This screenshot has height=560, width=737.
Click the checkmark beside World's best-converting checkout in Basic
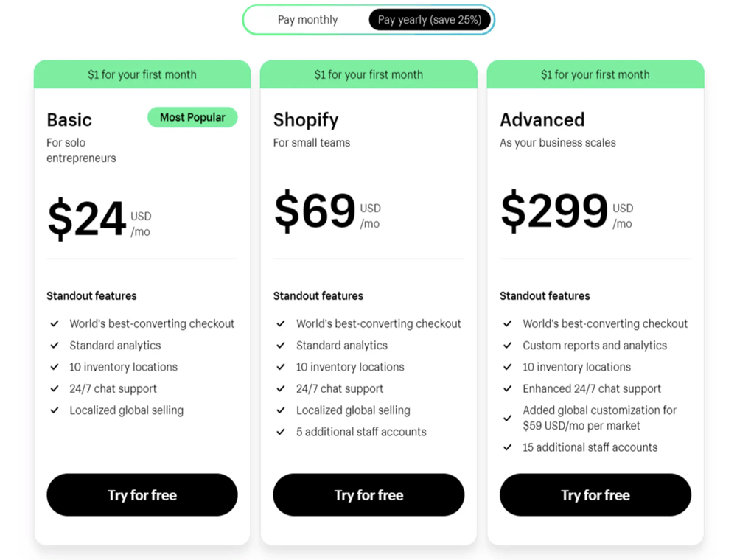click(55, 323)
